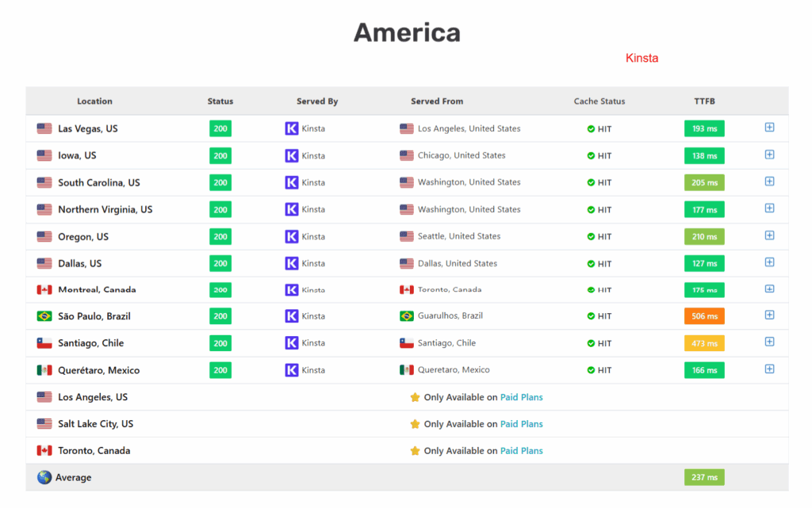Open Paid Plans link for Los Angeles, US
The height and width of the screenshot is (508, 812).
521,396
